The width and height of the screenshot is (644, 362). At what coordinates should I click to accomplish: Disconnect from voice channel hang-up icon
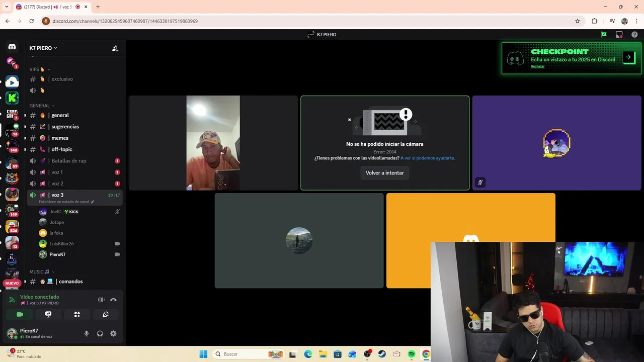113,300
